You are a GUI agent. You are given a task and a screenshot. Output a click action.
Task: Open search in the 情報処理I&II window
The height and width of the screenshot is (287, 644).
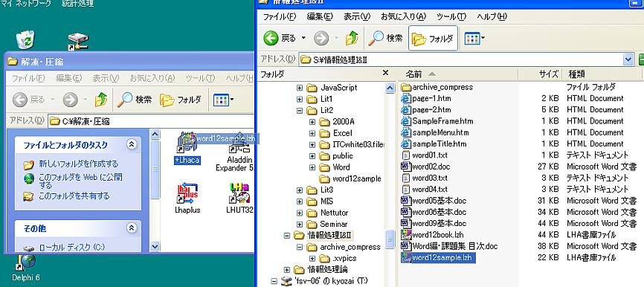[x=385, y=39]
